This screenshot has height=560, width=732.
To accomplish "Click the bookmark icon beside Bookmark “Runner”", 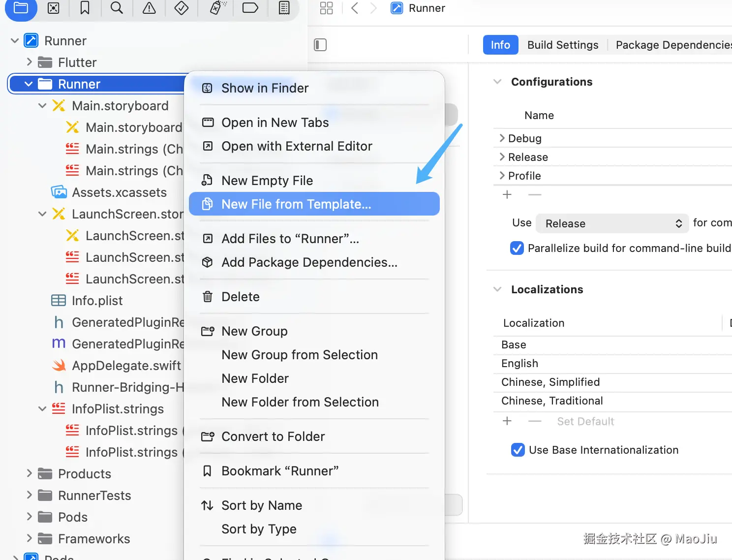I will (208, 471).
